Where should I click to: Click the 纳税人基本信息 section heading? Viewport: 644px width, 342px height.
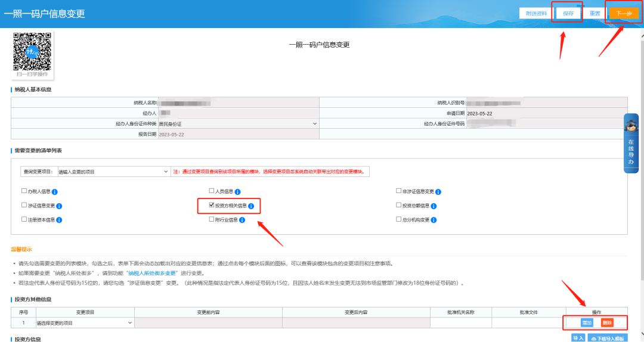tap(33, 89)
